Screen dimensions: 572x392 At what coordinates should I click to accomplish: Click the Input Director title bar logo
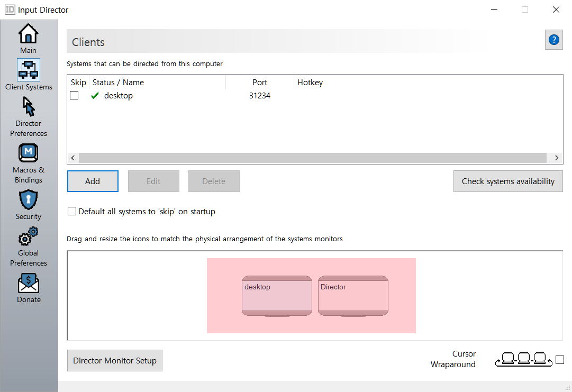(x=10, y=10)
